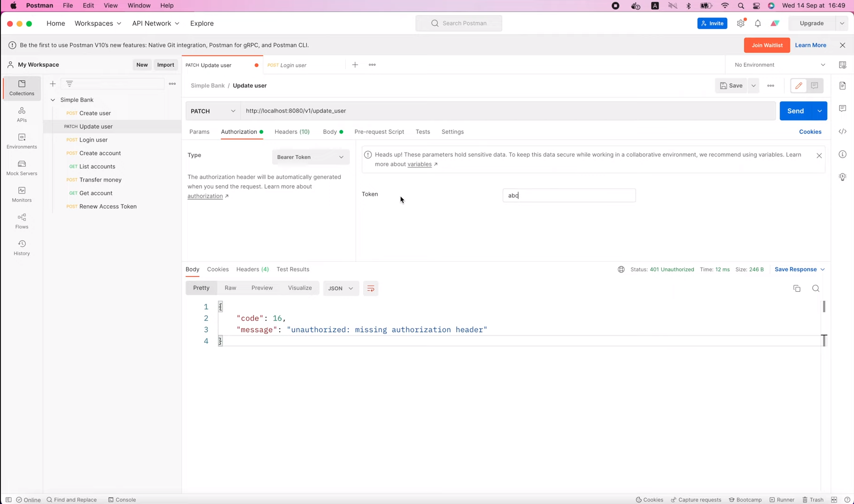
Task: Follow the authorization learn more link
Action: (208, 196)
